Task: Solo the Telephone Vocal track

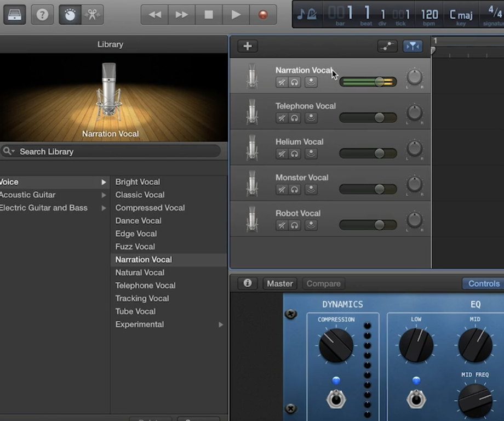Action: point(295,118)
